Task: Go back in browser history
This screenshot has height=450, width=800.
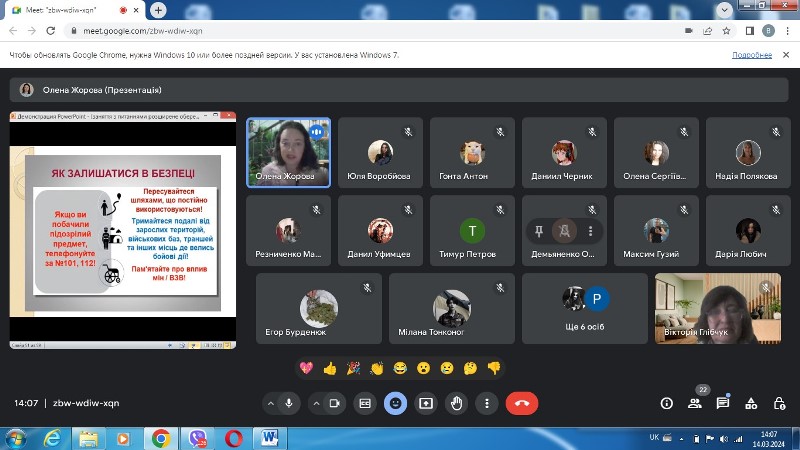Action: click(x=13, y=31)
